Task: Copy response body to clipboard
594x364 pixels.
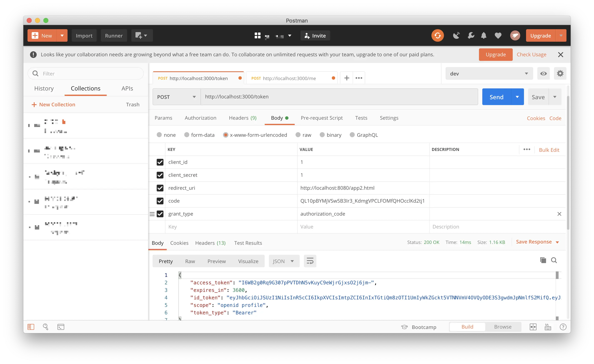Action: click(543, 260)
